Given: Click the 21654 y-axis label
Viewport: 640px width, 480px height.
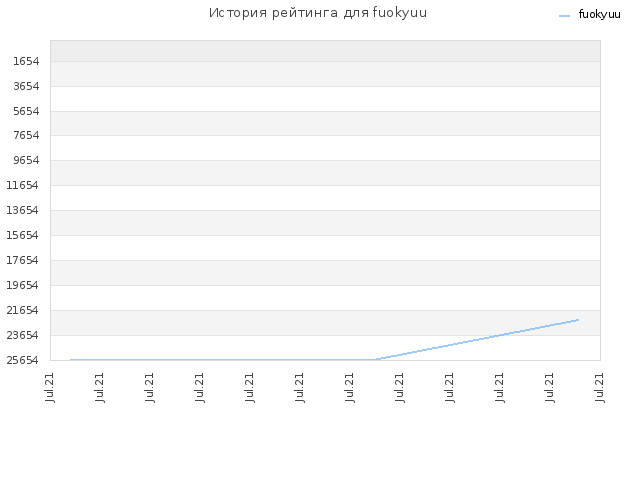Looking at the screenshot, I should (x=22, y=311).
